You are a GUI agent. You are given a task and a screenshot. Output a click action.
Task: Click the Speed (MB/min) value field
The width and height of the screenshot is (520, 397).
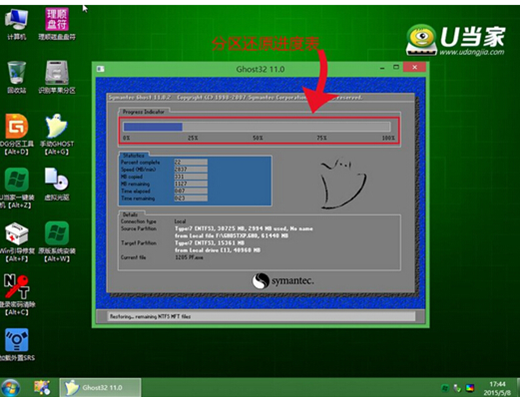click(x=191, y=169)
